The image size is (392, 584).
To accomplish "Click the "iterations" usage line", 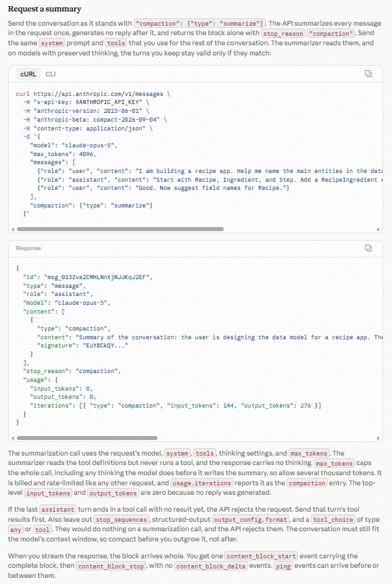I will pyautogui.click(x=175, y=406).
